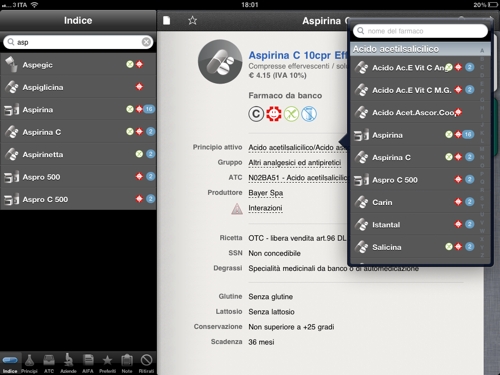The image size is (500, 375).
Task: Click the blue crossed glass icon
Action: [x=309, y=114]
